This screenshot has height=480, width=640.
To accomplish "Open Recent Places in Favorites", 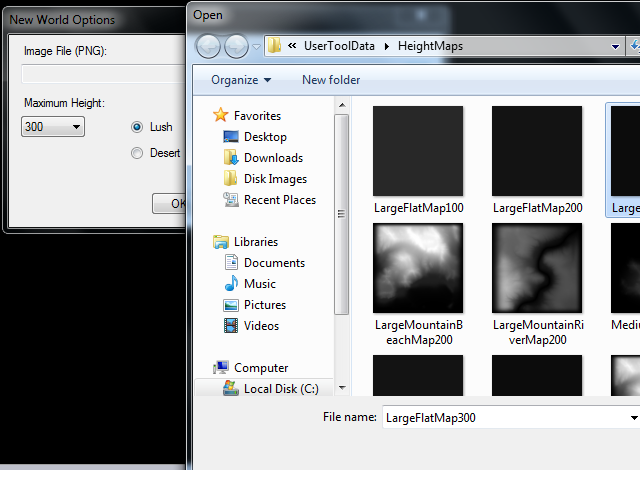I will point(280,200).
